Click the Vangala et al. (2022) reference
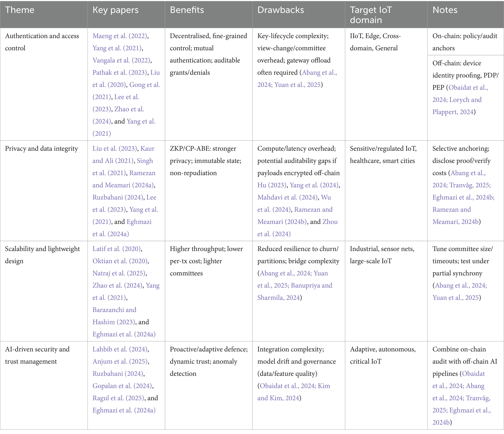504x434 pixels. click(x=121, y=60)
